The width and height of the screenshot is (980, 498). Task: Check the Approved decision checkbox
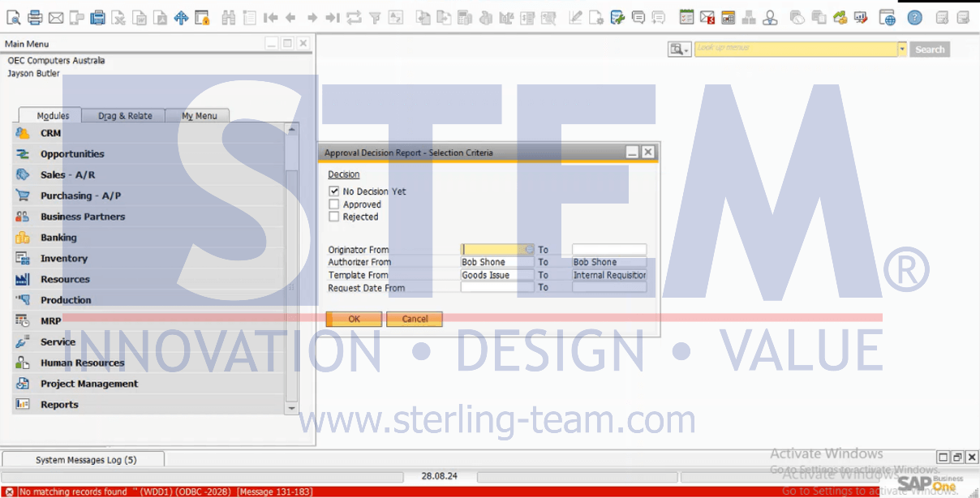point(333,204)
